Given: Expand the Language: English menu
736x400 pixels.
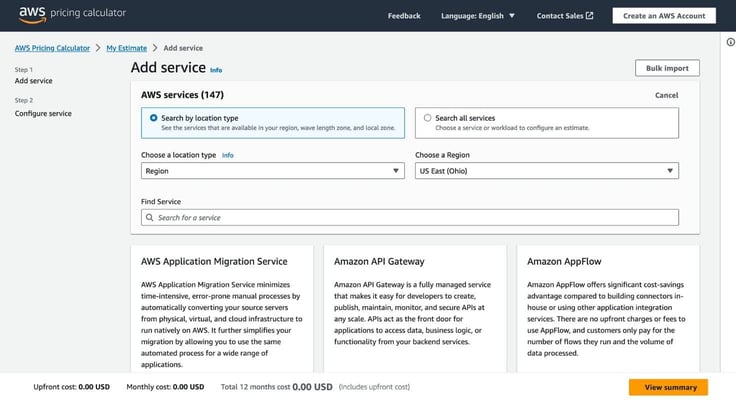Looking at the screenshot, I should click(x=478, y=16).
